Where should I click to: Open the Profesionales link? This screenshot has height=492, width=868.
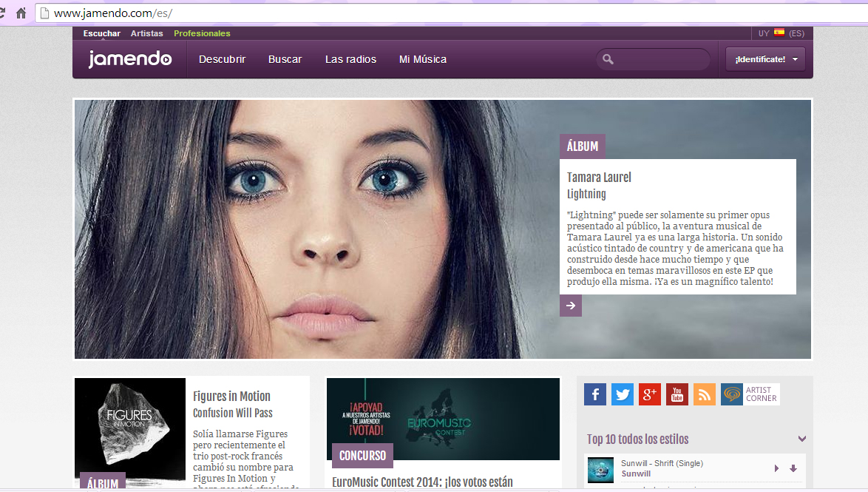(x=202, y=33)
